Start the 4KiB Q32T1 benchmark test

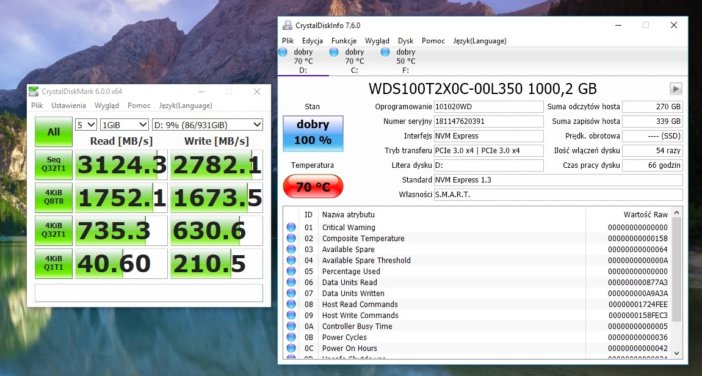[54, 231]
